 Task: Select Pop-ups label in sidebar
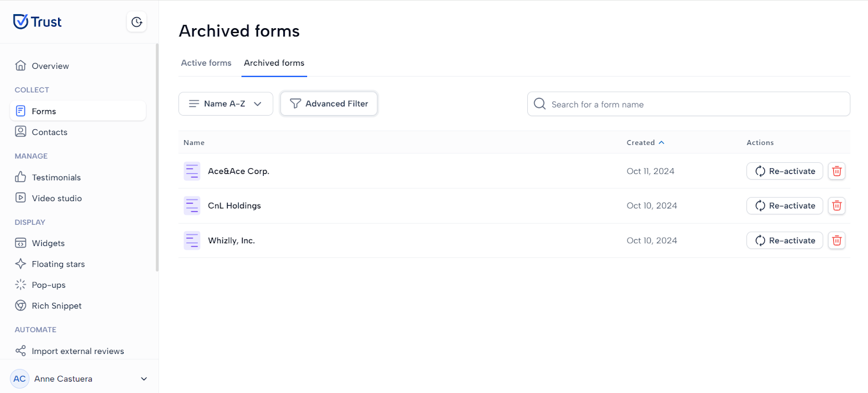pos(48,285)
